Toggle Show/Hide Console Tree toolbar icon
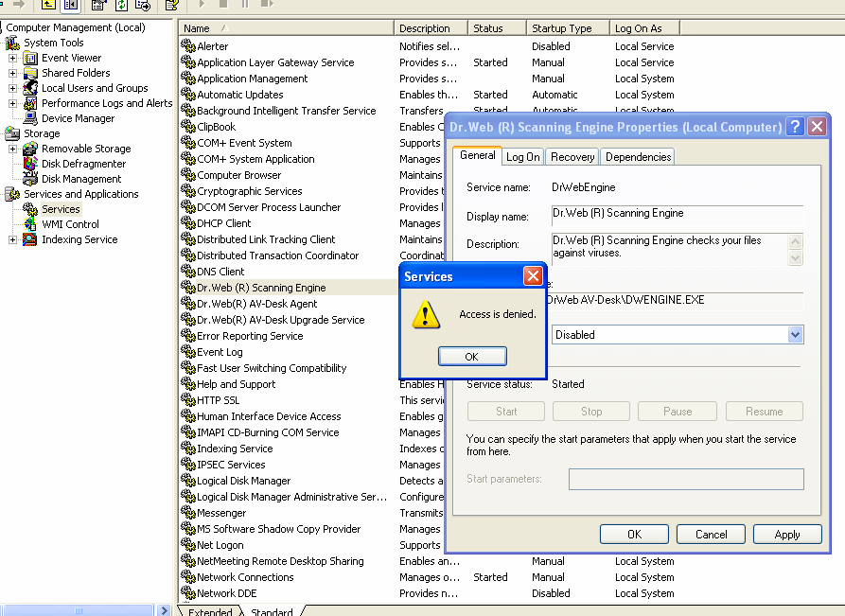 (x=71, y=5)
